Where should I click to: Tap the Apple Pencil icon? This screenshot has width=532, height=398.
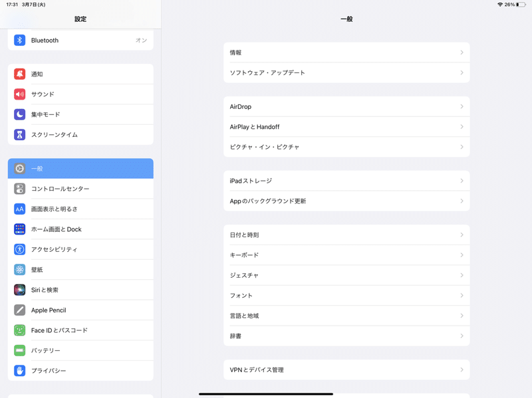tap(20, 310)
